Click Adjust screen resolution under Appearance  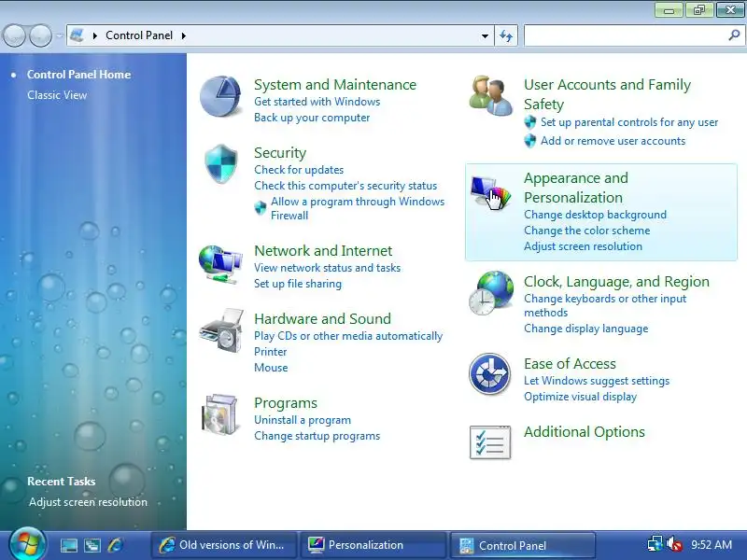coord(583,246)
